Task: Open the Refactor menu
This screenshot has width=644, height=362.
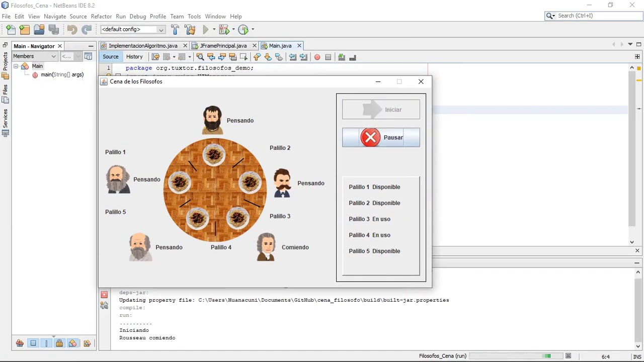Action: click(x=101, y=16)
